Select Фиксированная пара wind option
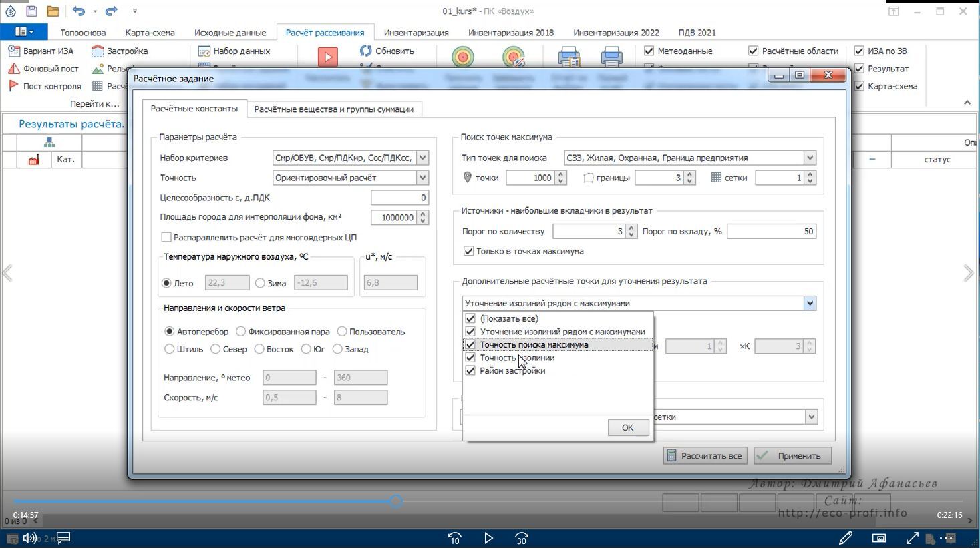Viewport: 980px width, 548px height. click(x=240, y=331)
